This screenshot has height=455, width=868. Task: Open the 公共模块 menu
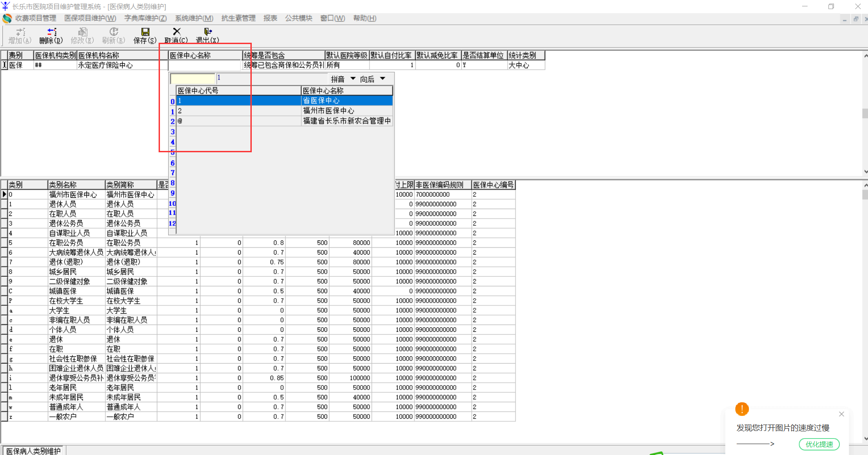point(299,18)
